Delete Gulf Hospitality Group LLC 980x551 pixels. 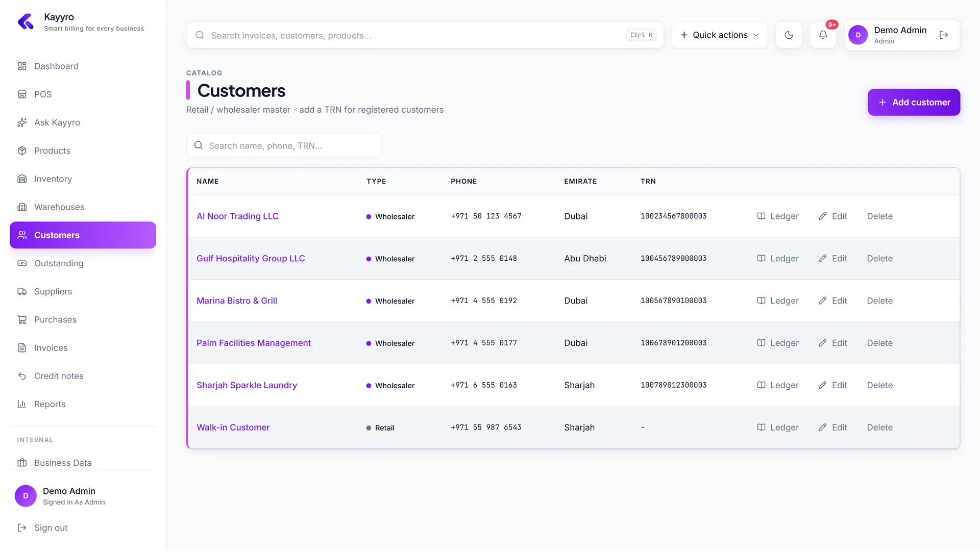[879, 259]
